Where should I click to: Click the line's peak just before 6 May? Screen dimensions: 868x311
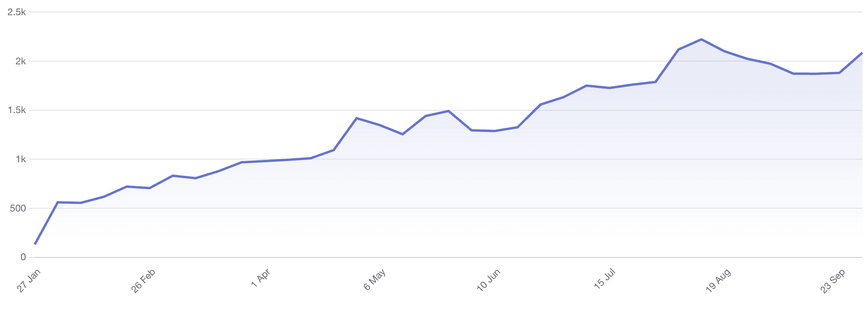(357, 118)
